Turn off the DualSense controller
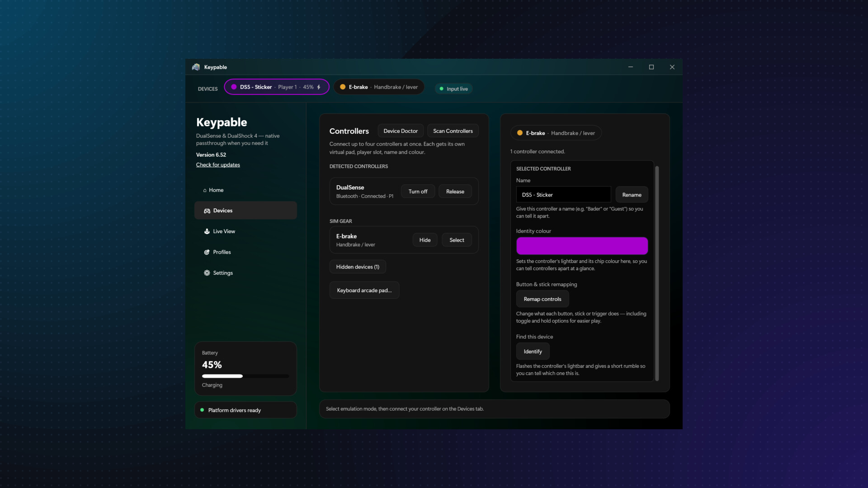Image resolution: width=868 pixels, height=488 pixels. coord(418,192)
